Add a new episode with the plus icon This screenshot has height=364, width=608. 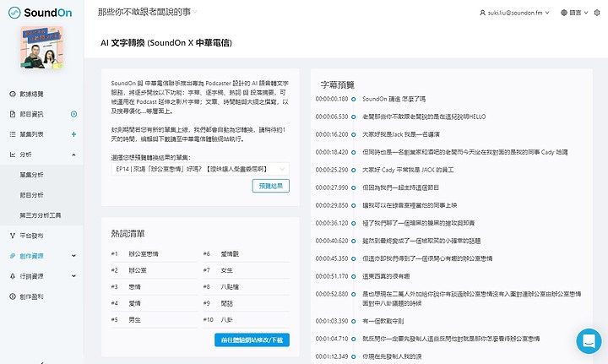pyautogui.click(x=73, y=134)
